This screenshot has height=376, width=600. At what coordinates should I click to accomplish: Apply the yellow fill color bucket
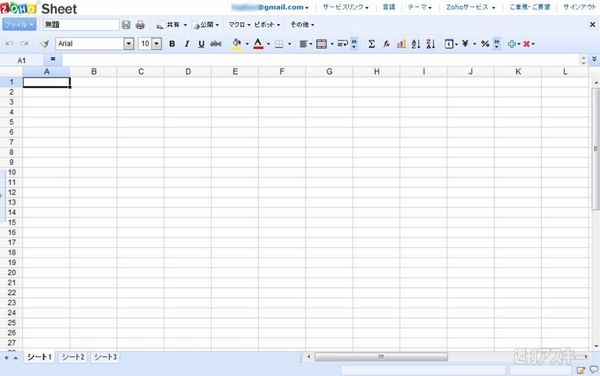[237, 44]
